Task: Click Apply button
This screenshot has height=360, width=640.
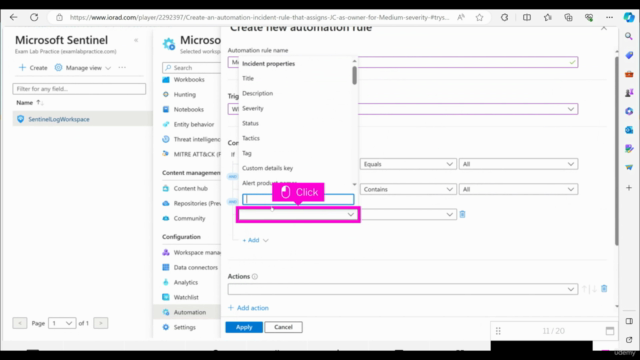Action: click(244, 327)
